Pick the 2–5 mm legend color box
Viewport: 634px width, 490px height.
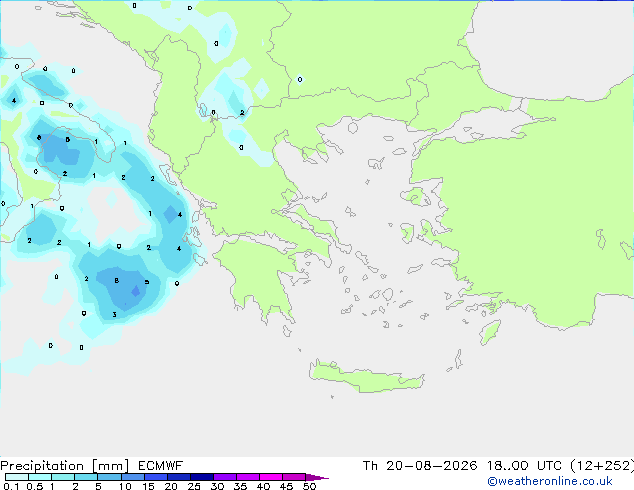click(x=86, y=477)
